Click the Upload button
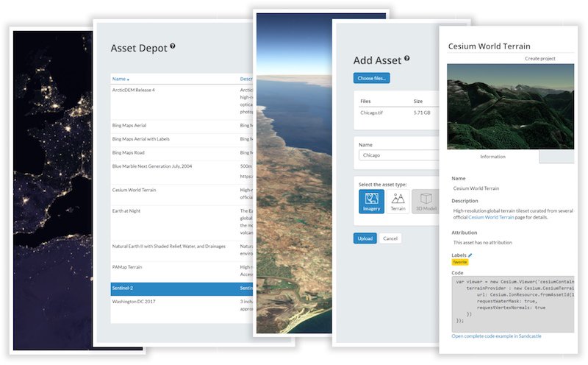 coord(365,238)
